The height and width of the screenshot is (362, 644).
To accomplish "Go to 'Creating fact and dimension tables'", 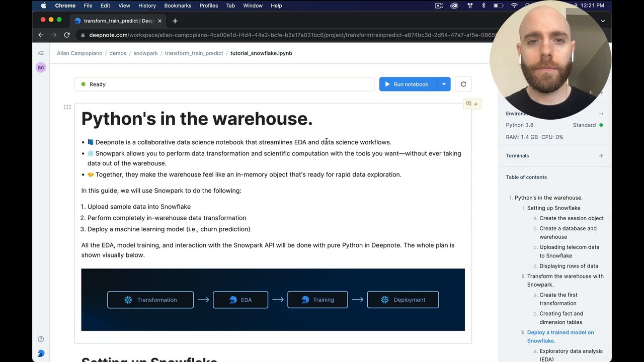I will pos(561,318).
